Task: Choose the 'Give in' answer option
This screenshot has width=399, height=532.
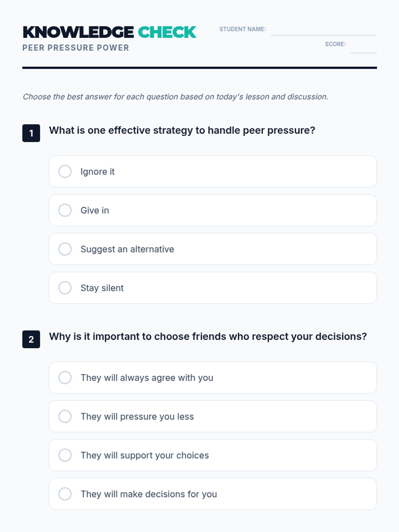Action: click(65, 210)
